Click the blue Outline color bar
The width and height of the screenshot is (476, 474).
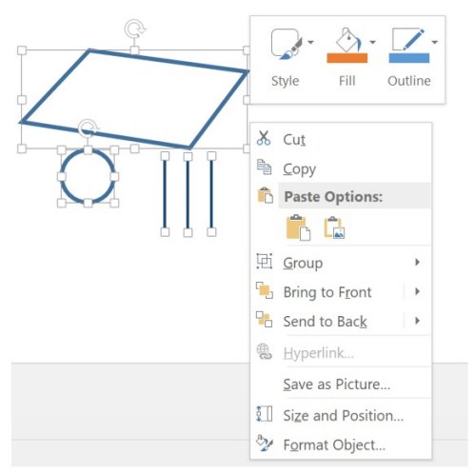point(409,58)
